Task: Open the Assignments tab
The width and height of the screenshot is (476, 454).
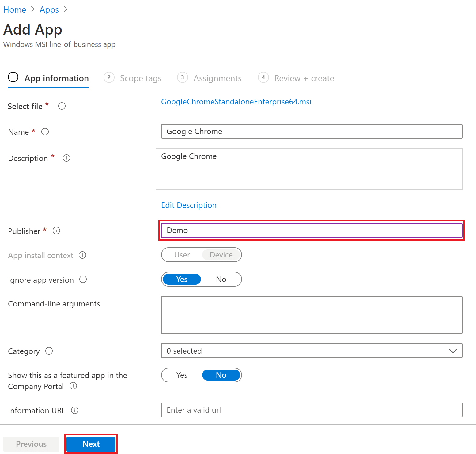Action: pyautogui.click(x=217, y=78)
